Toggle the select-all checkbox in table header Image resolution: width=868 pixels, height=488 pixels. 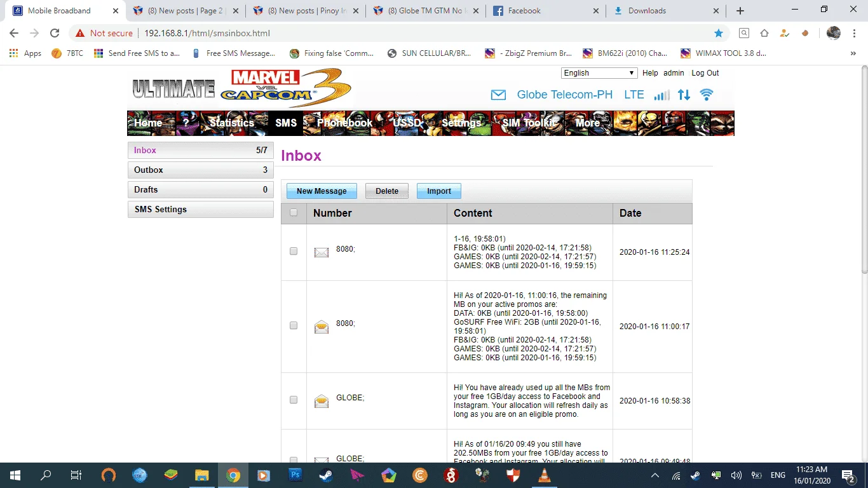tap(294, 213)
